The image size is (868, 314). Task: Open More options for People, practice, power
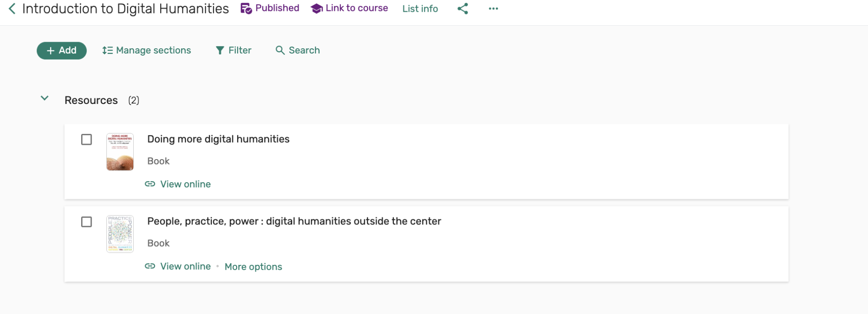pyautogui.click(x=253, y=267)
